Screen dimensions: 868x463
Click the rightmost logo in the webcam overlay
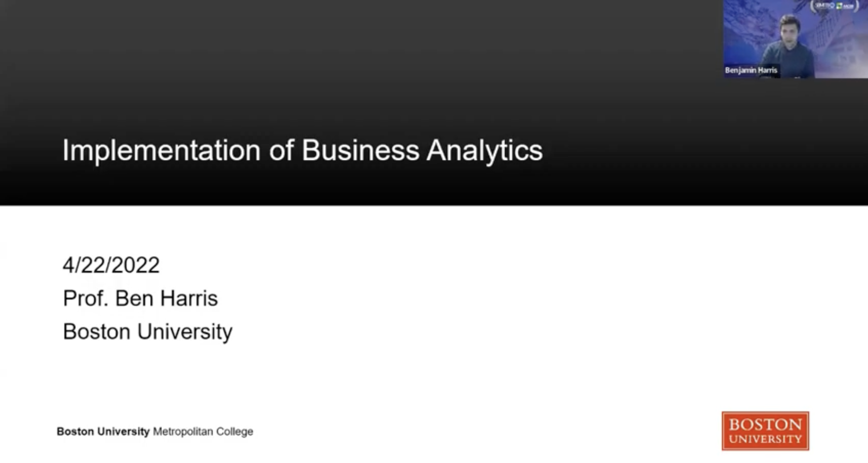coord(849,6)
